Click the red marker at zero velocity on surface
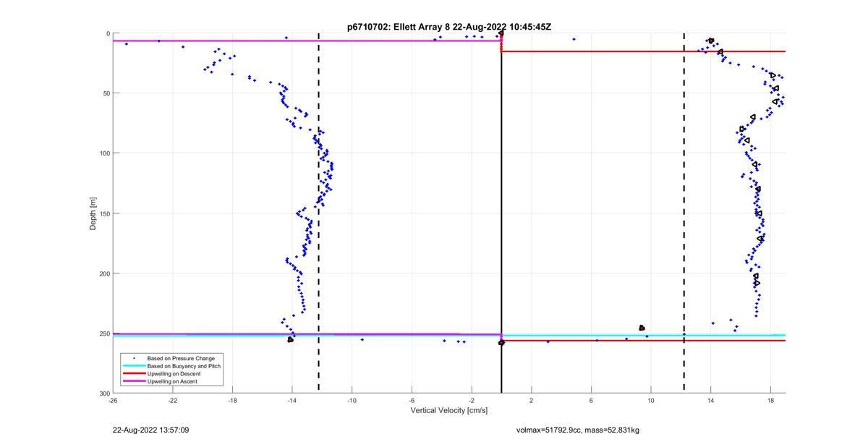The image size is (868, 442). click(501, 33)
